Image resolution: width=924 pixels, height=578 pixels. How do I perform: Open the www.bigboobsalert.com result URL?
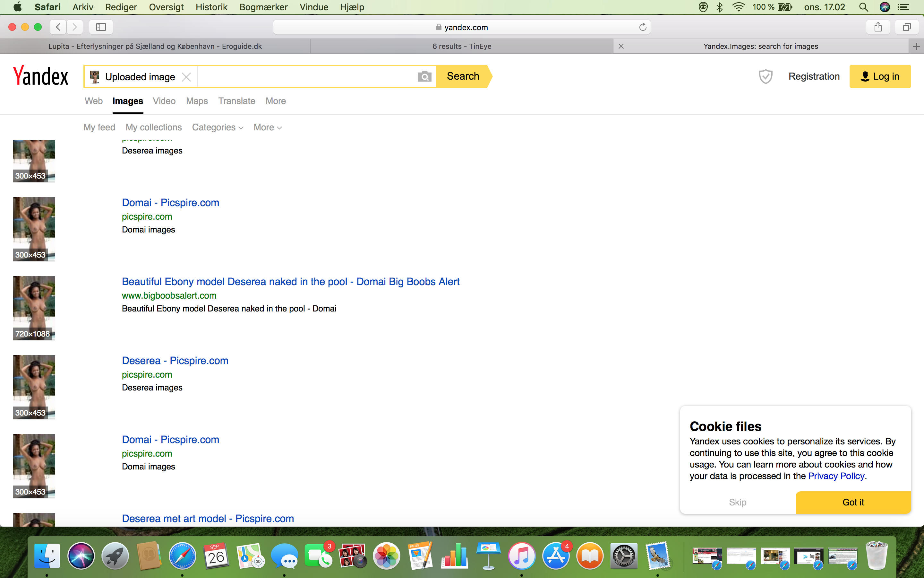coord(169,295)
